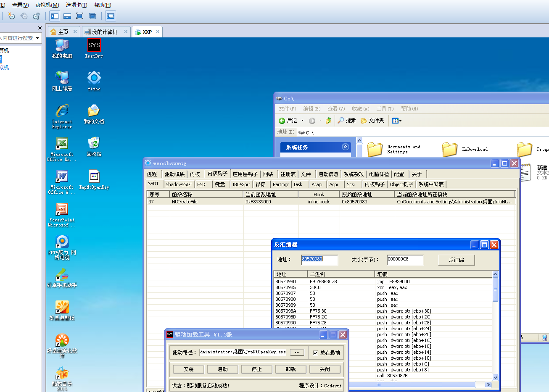Select the JmpNtOpenKey file icon on desktop
The image size is (549, 392).
click(x=94, y=179)
